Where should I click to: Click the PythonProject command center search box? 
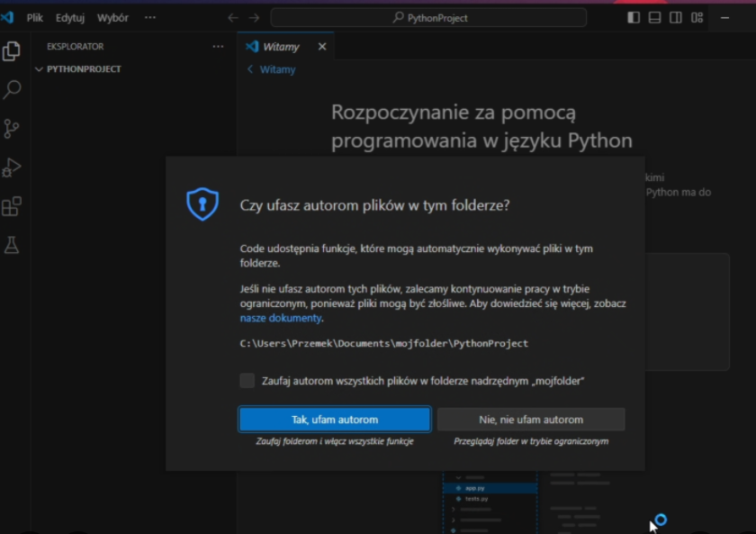point(428,18)
